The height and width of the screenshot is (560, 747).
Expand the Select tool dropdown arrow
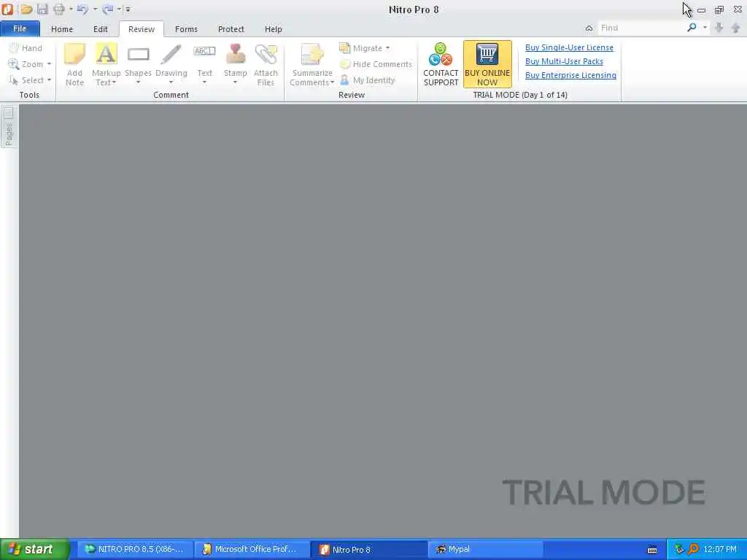click(49, 80)
